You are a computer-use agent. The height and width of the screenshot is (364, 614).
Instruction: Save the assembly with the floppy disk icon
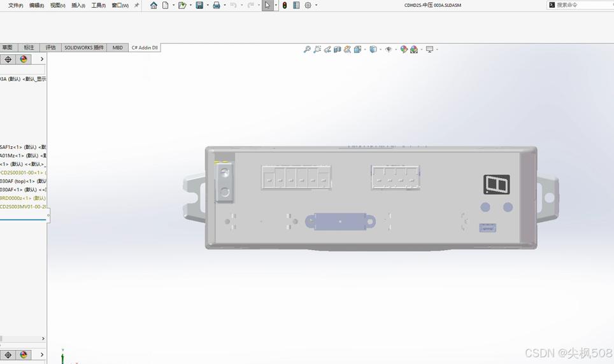coord(199,5)
